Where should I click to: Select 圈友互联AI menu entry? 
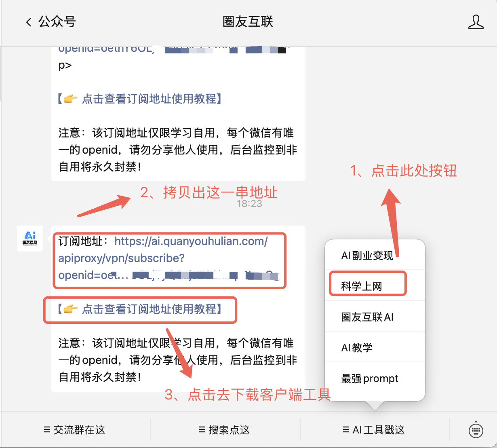pos(375,317)
